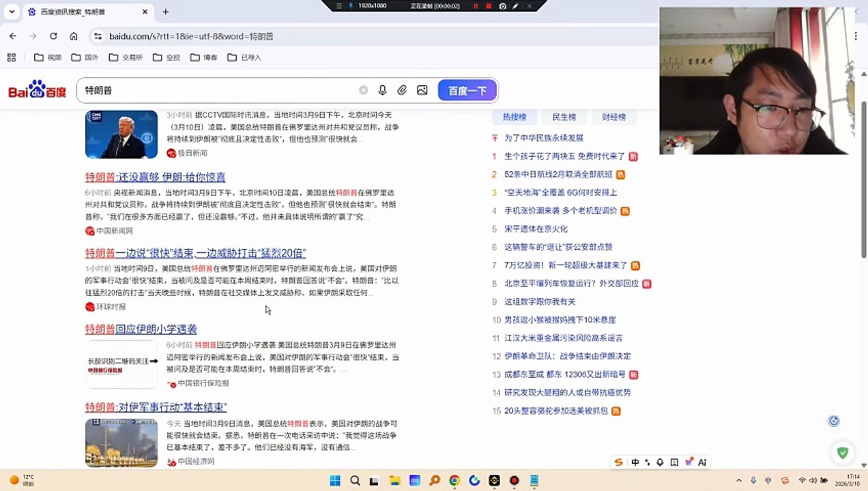Open article 特朗普回应伊朗小学遇袭
This screenshot has width=868, height=491.
141,329
